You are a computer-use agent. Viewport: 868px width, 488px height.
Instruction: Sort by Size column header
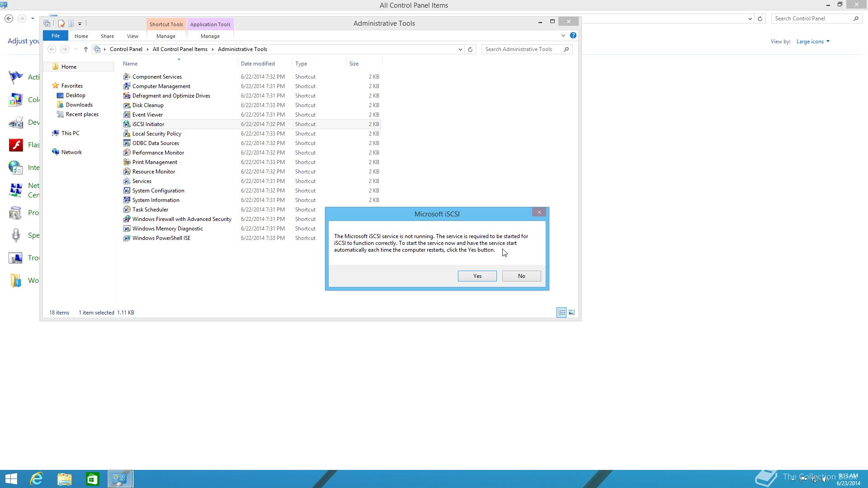[354, 64]
